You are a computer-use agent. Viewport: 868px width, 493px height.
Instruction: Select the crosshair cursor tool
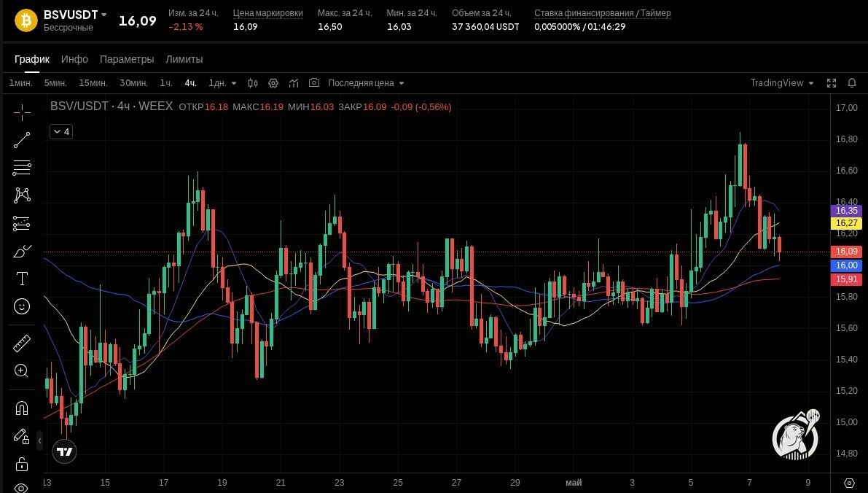tap(22, 112)
